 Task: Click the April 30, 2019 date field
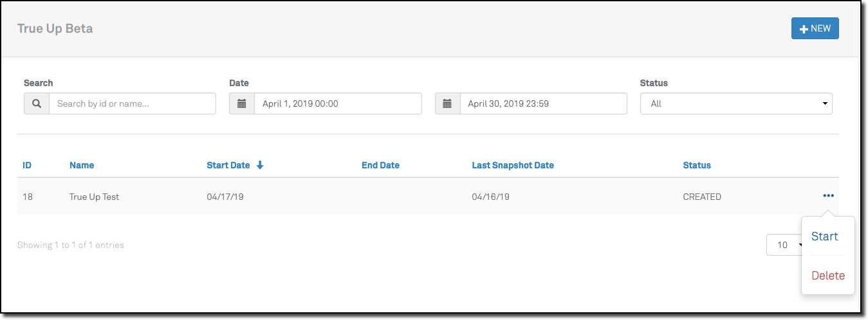click(543, 103)
